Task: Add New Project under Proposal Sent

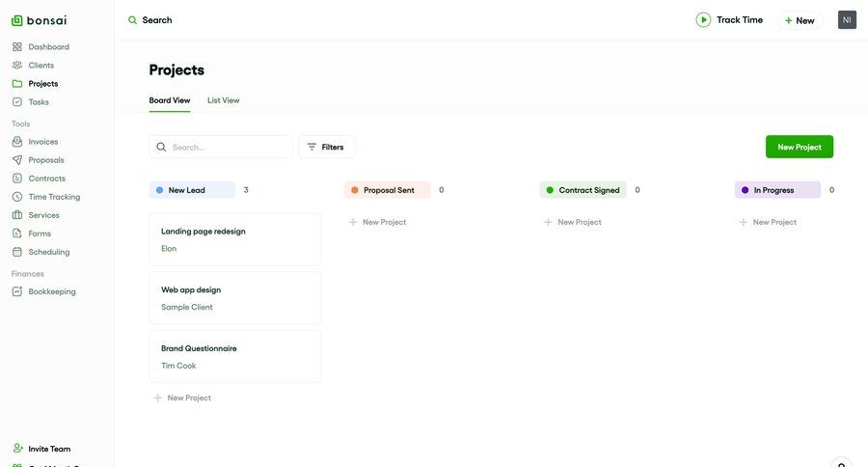Action: click(x=377, y=222)
